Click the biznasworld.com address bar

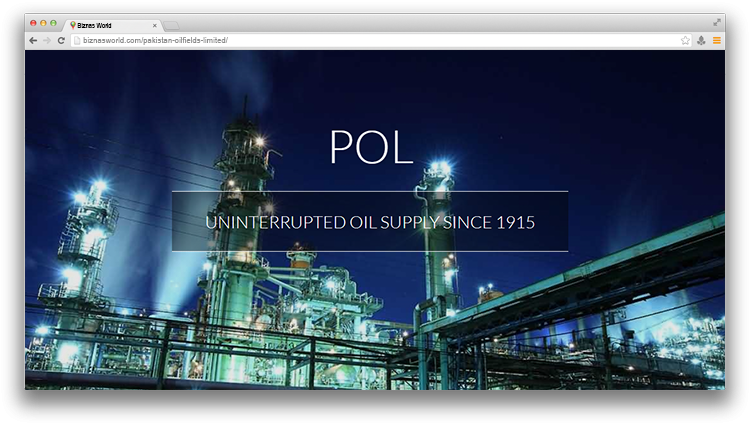click(x=380, y=40)
